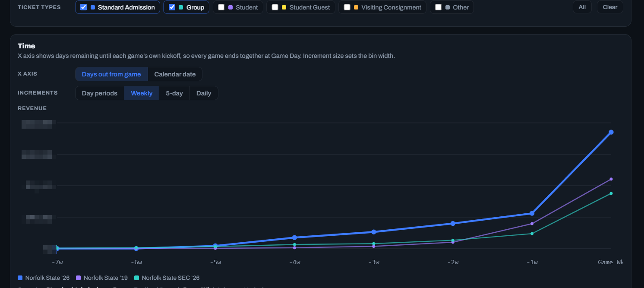Viewport: 644px width, 288px height.
Task: Click the -7w axis label
Action: (x=57, y=263)
